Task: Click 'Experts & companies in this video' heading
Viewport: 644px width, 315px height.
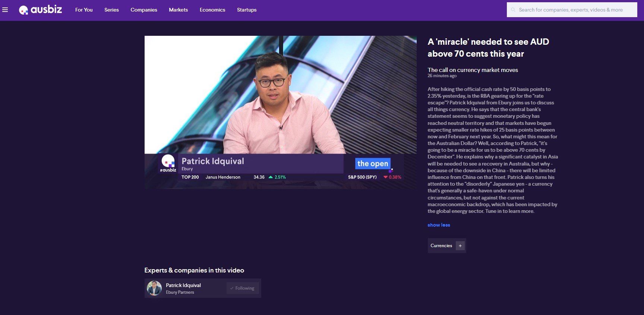Action: click(194, 270)
